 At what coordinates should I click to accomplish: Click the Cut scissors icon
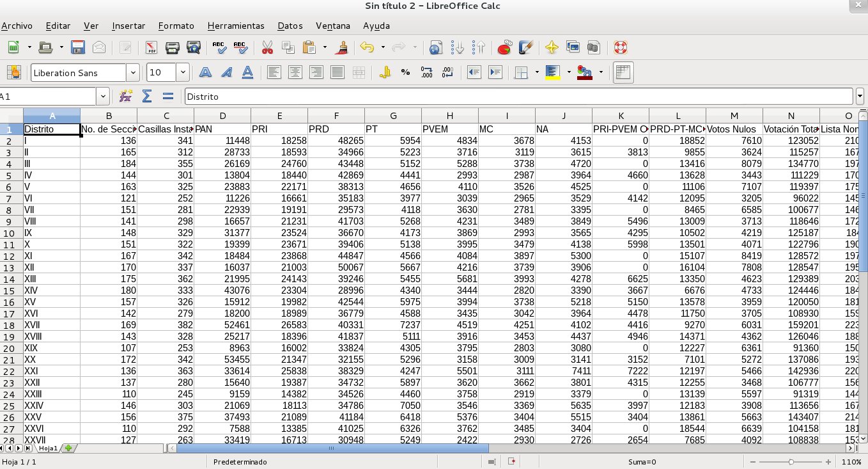pyautogui.click(x=267, y=47)
